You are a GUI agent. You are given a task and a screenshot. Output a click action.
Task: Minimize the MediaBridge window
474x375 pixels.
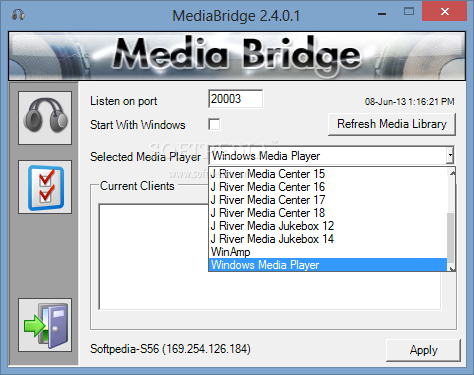[x=382, y=13]
